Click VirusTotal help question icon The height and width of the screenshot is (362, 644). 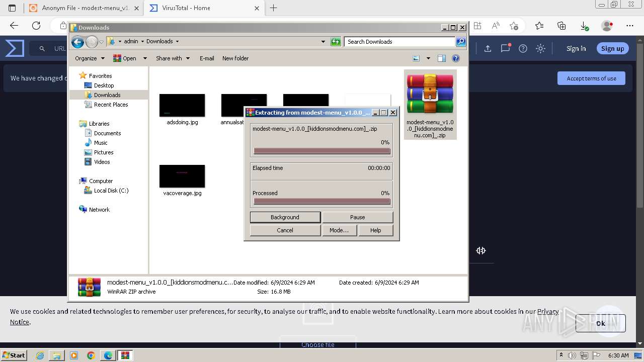[x=523, y=49]
